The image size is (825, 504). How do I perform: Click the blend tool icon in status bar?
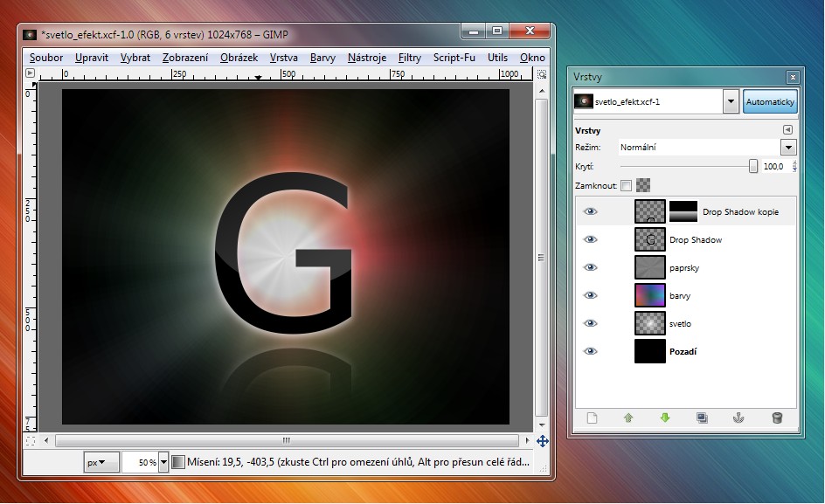coord(178,462)
